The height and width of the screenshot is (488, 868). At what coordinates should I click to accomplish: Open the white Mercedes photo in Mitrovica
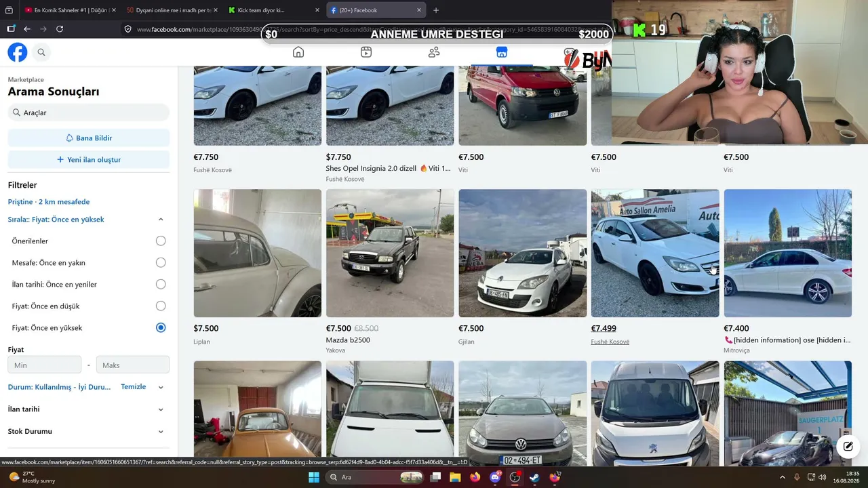(x=788, y=253)
